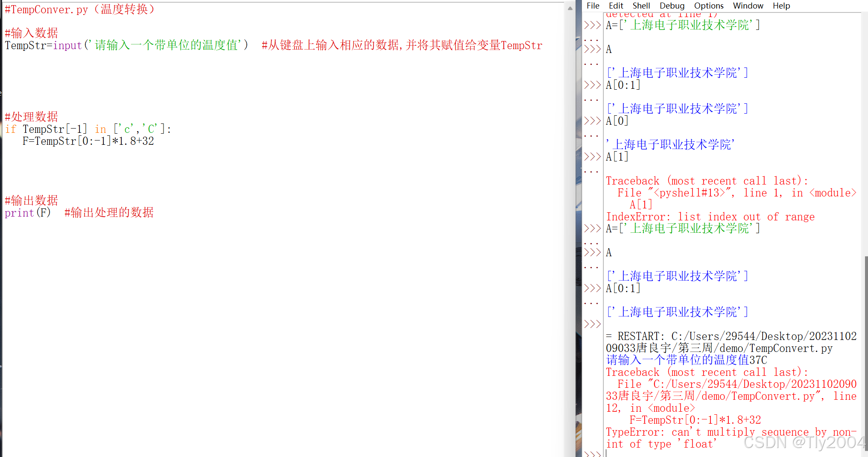Open the Help menu
Image resolution: width=868 pixels, height=457 pixels.
click(781, 6)
